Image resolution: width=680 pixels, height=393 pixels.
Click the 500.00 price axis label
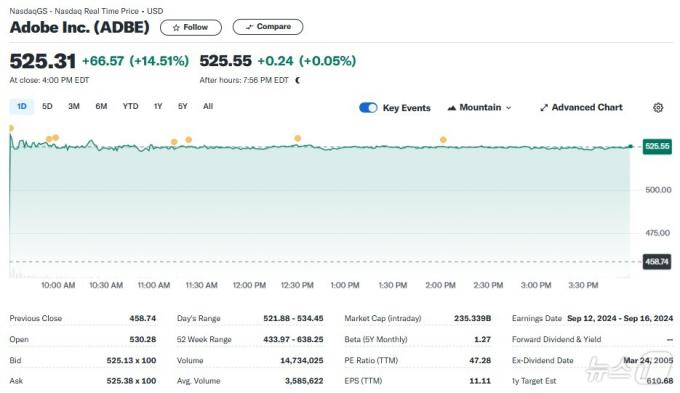(x=658, y=190)
